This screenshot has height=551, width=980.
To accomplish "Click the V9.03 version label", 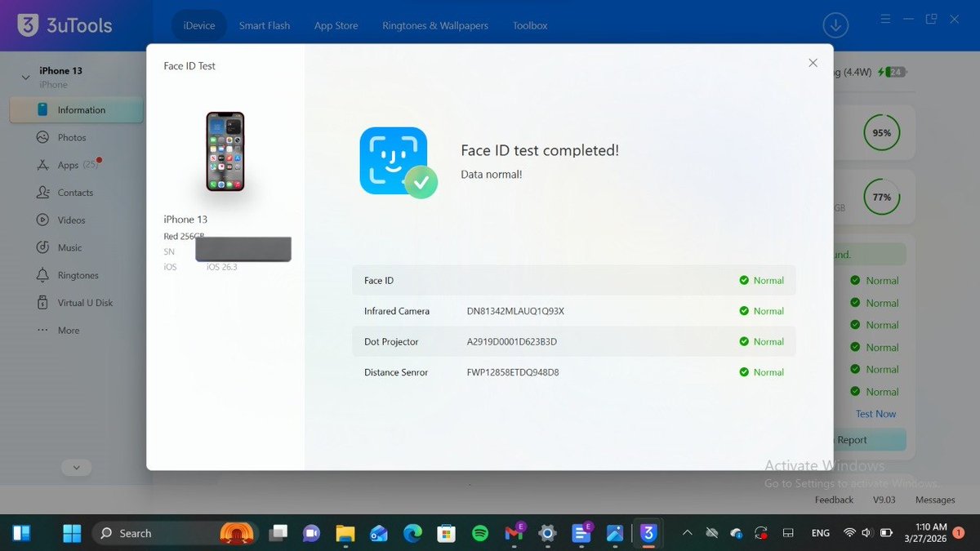I will pyautogui.click(x=884, y=500).
